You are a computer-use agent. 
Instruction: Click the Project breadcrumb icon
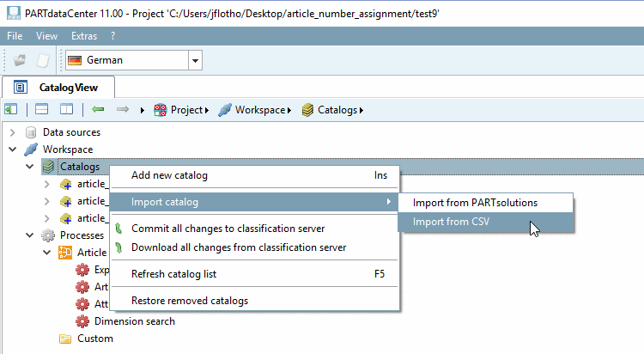click(x=160, y=110)
